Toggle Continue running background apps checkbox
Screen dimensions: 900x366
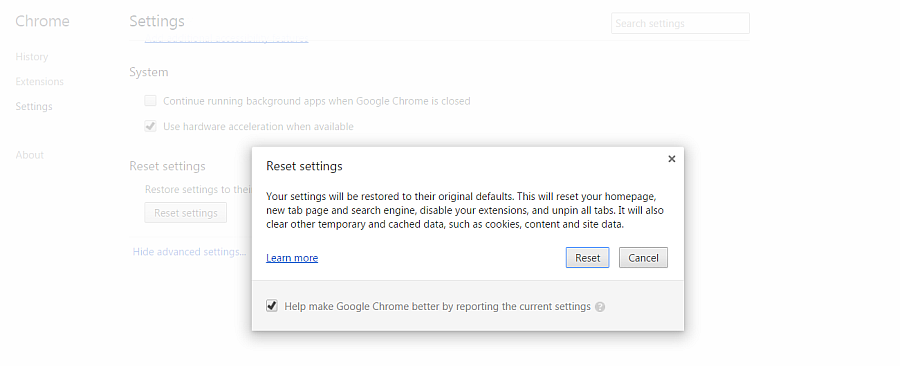150,101
